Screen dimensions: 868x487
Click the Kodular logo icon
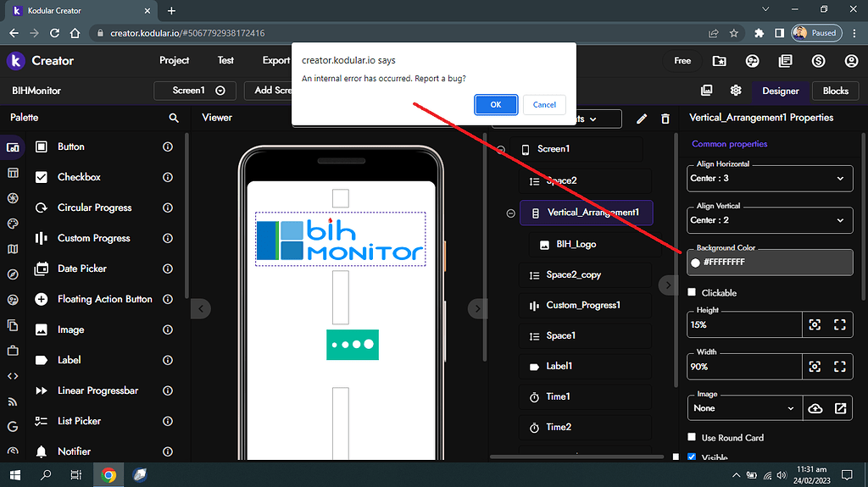[16, 61]
